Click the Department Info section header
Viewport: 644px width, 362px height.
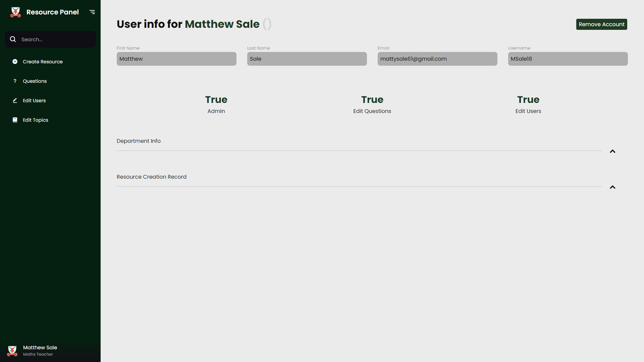click(139, 141)
